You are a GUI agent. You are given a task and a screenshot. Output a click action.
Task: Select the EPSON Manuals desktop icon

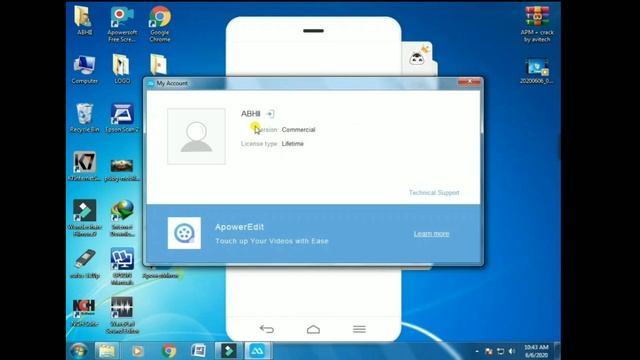click(122, 267)
